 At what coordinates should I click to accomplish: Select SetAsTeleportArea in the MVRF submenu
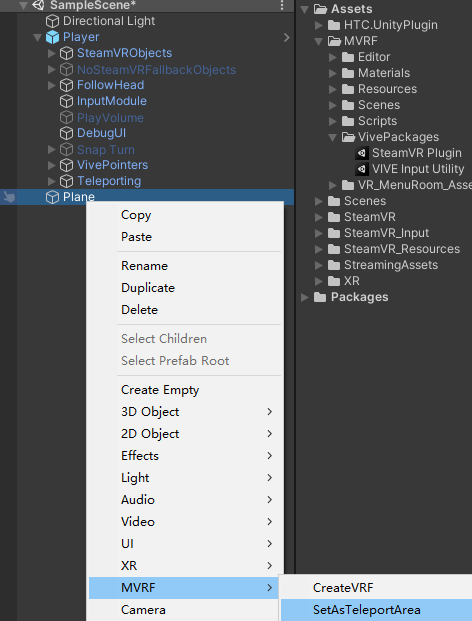366,610
